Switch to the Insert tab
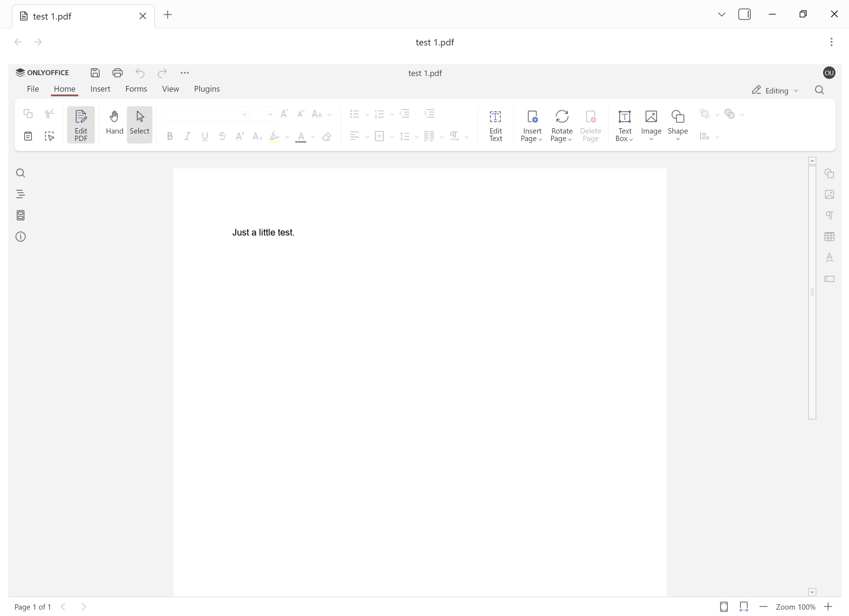849x616 pixels. pyautogui.click(x=100, y=89)
